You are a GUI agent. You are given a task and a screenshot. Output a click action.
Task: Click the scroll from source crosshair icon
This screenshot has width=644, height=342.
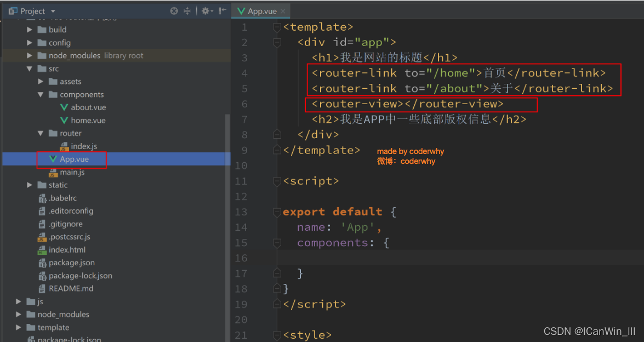click(x=174, y=11)
